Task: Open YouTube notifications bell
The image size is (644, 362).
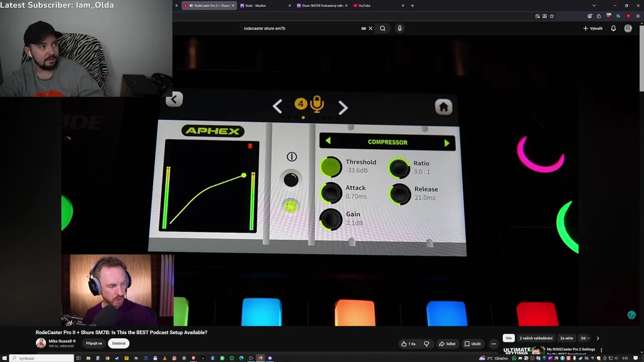Action: pos(613,28)
